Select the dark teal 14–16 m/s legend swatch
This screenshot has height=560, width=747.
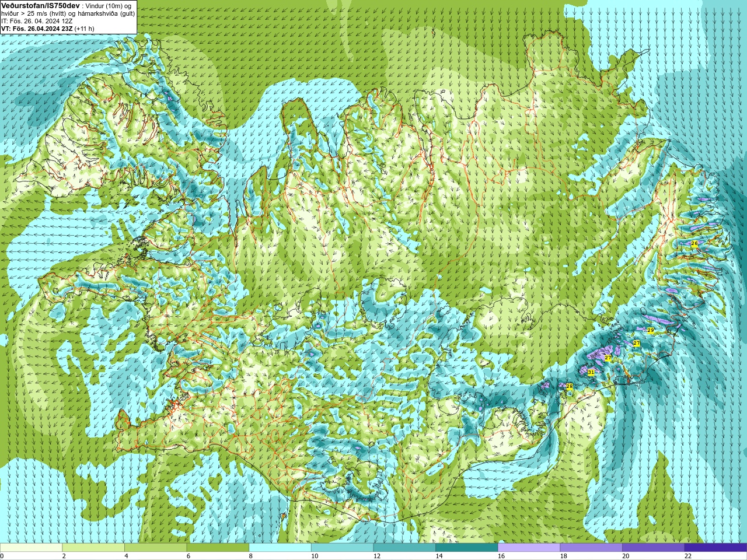point(466,548)
